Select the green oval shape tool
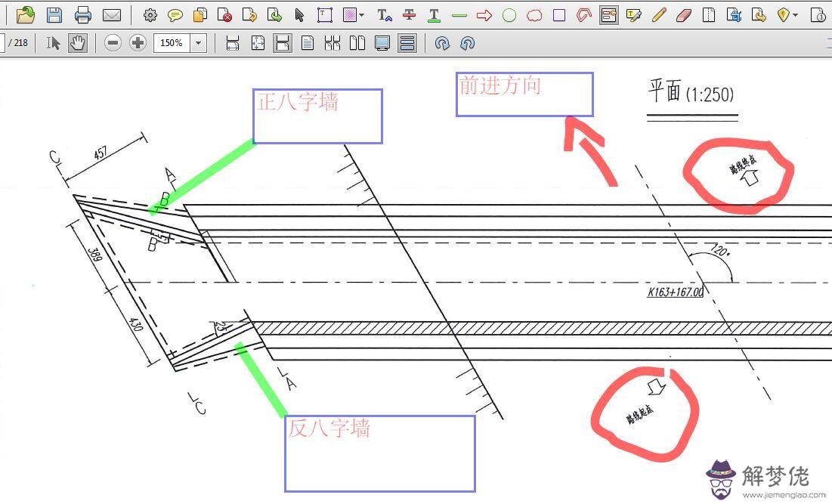 click(509, 14)
